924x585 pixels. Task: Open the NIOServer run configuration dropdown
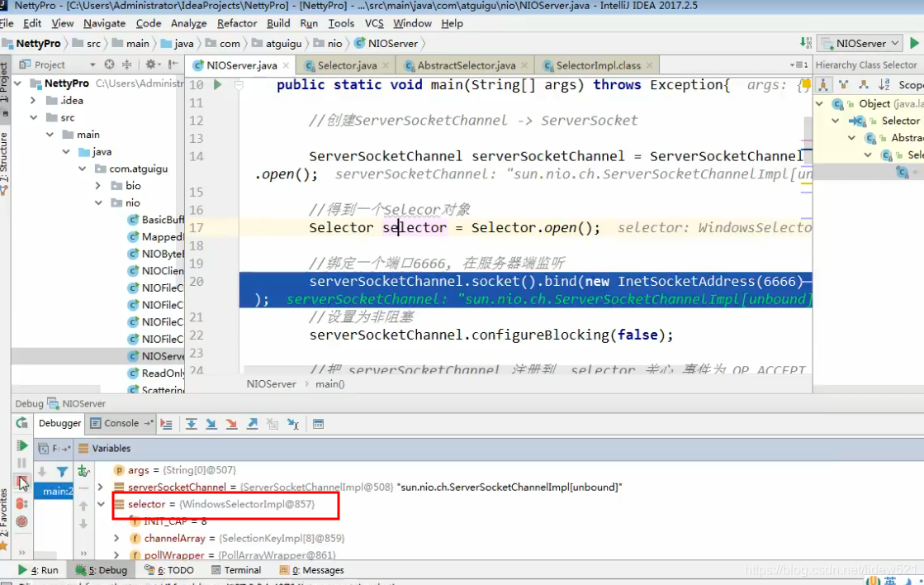(861, 43)
